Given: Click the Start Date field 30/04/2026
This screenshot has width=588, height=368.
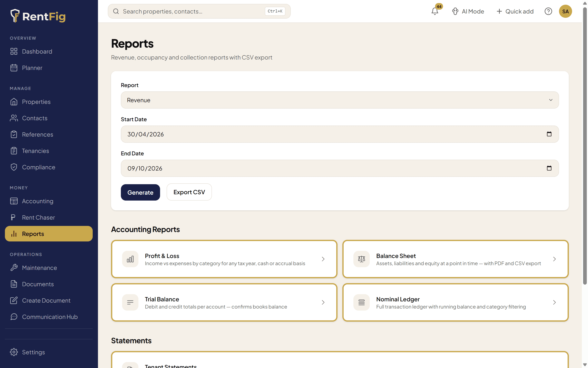Looking at the screenshot, I should click(x=340, y=134).
